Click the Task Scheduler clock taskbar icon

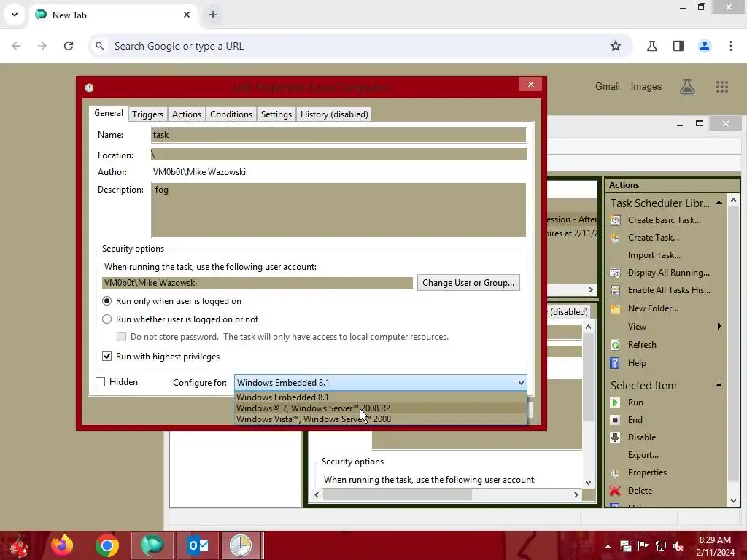click(x=241, y=545)
